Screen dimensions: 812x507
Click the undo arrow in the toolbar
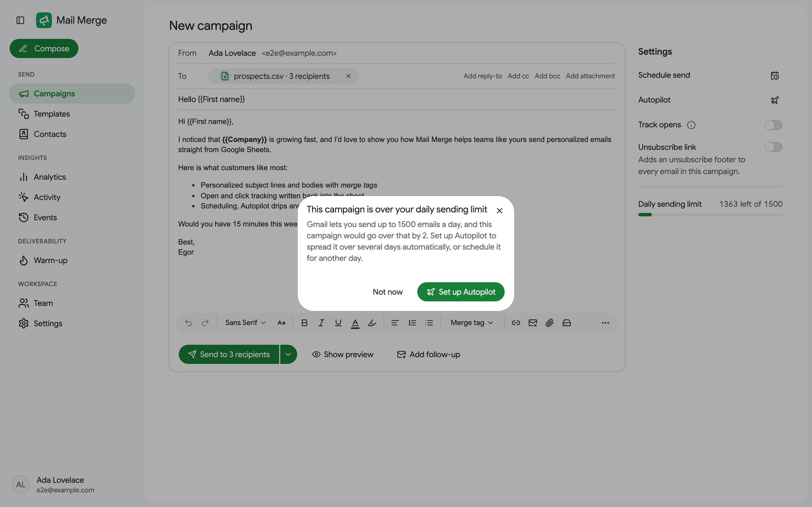click(188, 323)
